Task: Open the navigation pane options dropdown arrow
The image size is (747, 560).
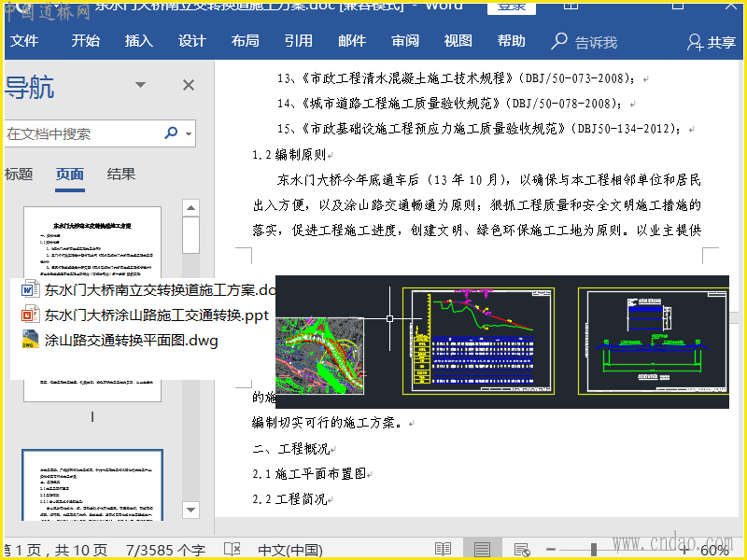Action: [x=141, y=86]
